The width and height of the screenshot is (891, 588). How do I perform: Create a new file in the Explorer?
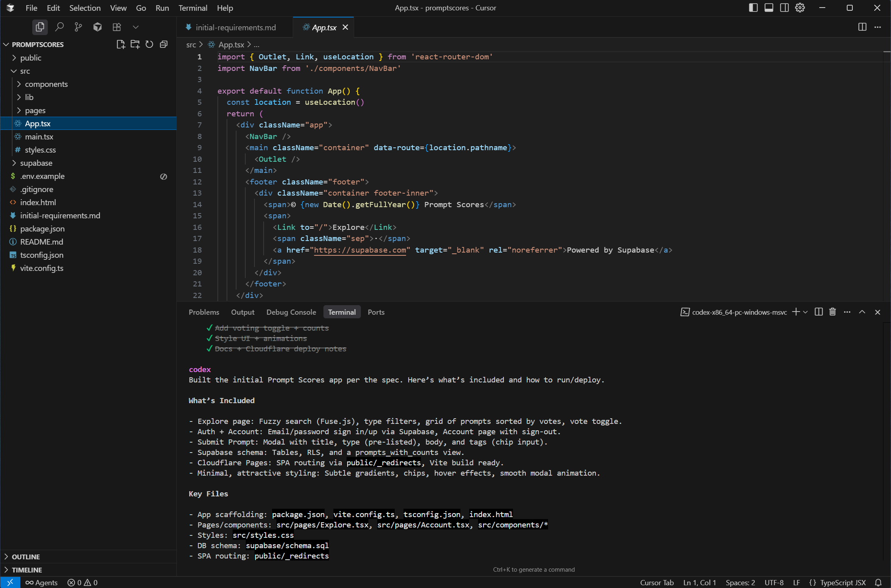(121, 44)
